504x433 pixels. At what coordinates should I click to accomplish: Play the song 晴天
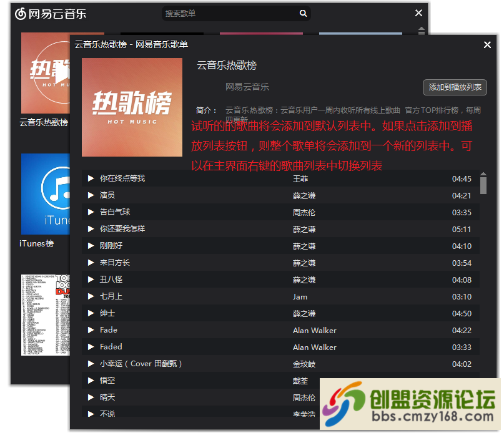[91, 397]
